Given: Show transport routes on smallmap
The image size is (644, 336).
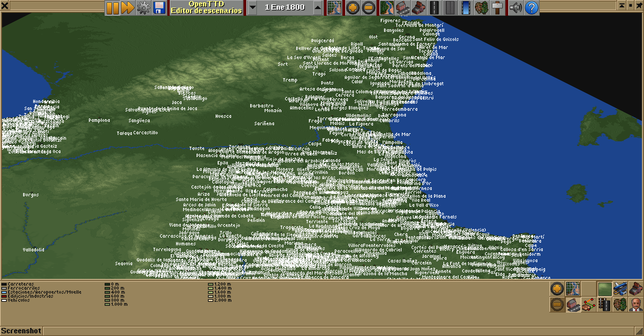Looking at the screenshot, I should [x=604, y=305].
